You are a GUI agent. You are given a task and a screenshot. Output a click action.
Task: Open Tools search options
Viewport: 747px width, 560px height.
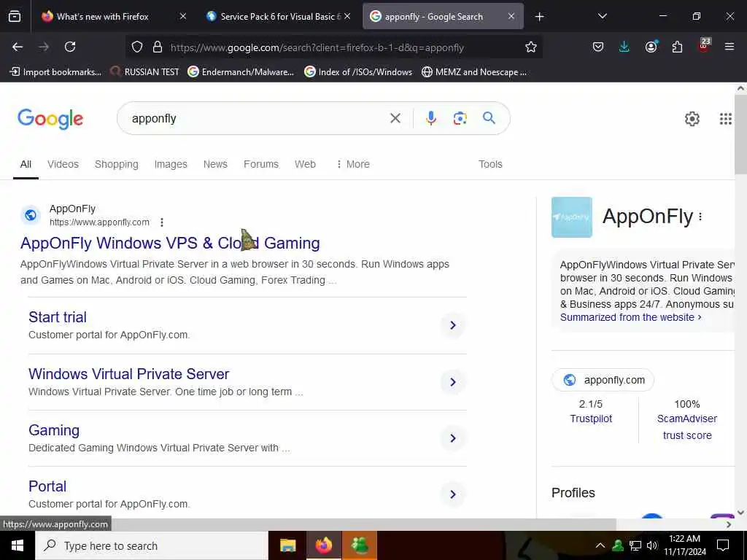click(x=490, y=164)
